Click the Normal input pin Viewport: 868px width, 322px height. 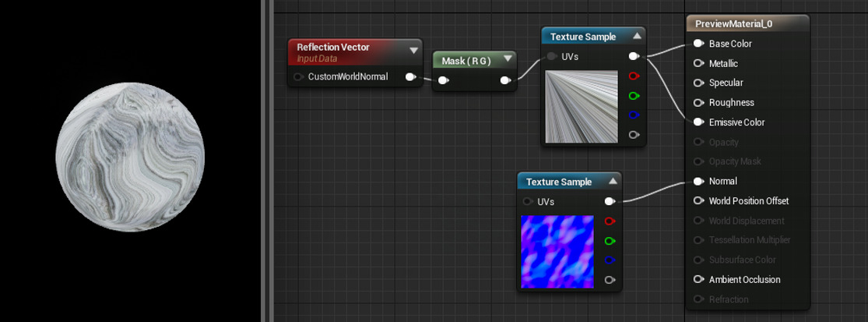point(698,181)
